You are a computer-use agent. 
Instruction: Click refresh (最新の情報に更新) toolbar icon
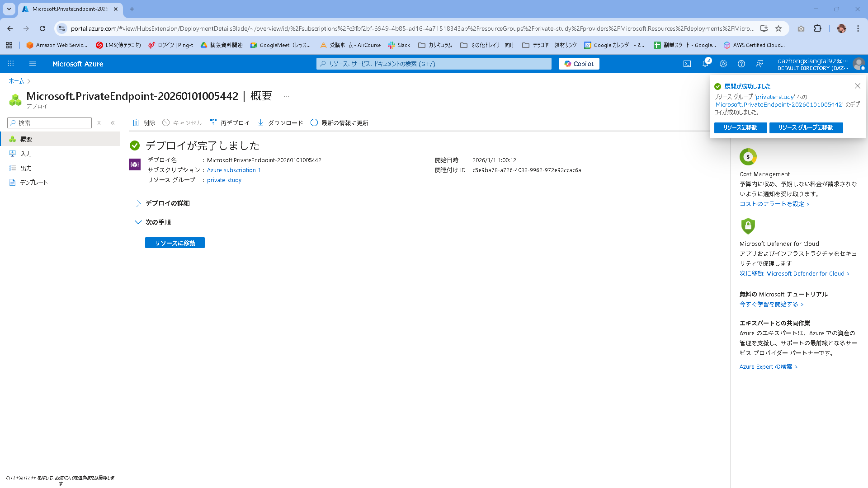(314, 122)
